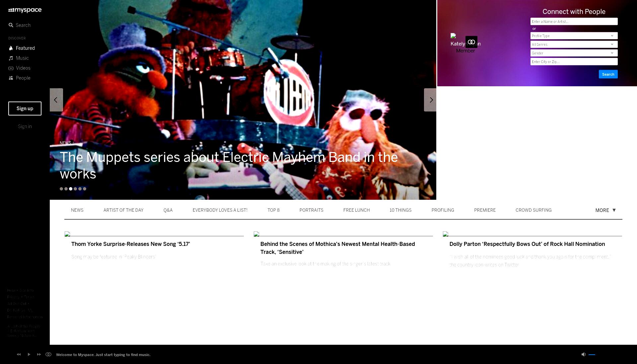Switch to the Q&A tab
Screen dimensions: 637x364
pyautogui.click(x=168, y=210)
